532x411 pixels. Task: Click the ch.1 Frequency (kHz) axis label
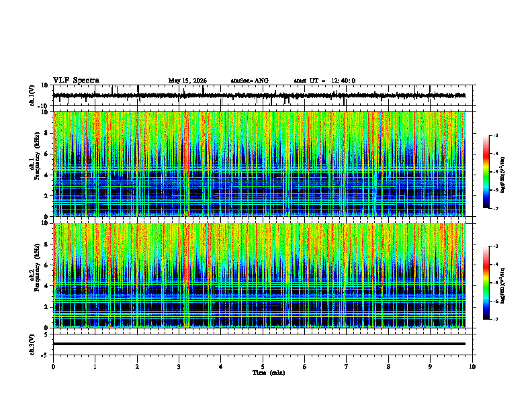pos(35,164)
